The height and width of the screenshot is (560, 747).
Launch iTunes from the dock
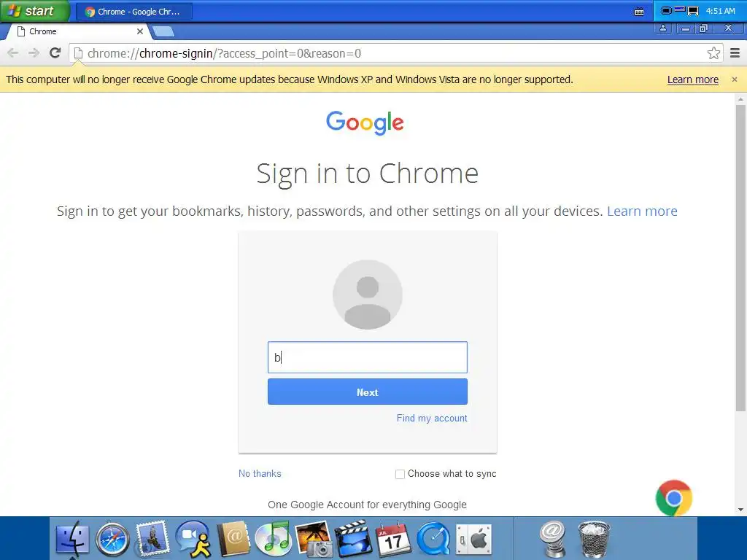point(273,539)
